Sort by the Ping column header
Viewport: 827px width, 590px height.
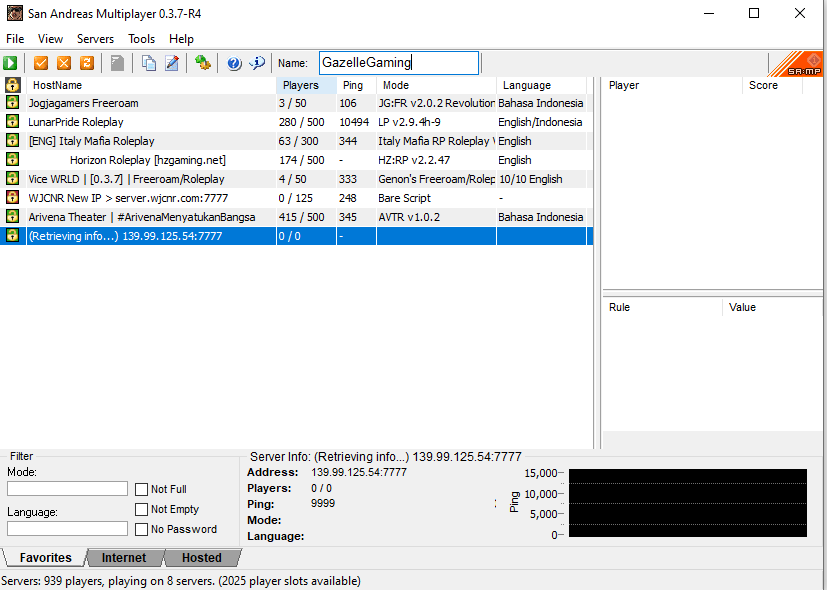(x=357, y=85)
